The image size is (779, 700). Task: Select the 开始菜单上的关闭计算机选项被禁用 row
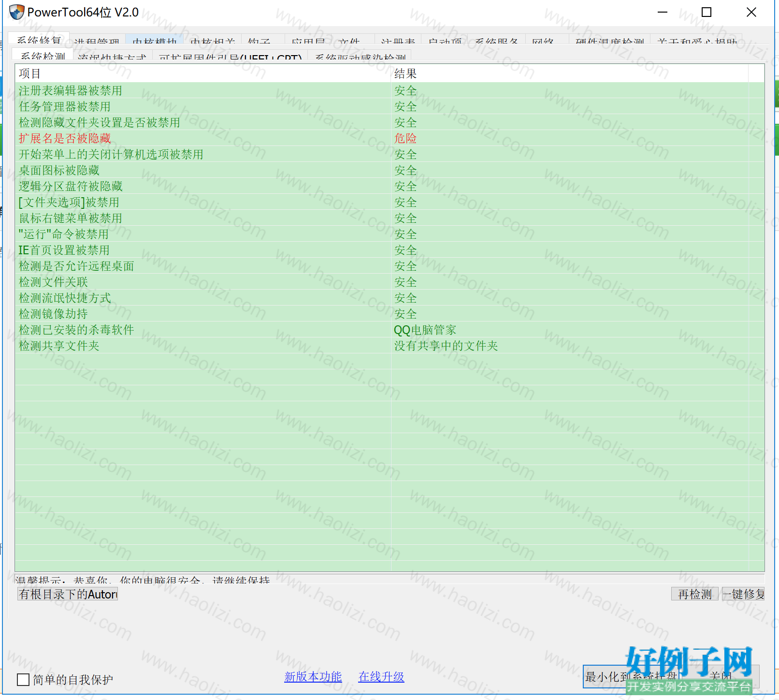click(x=389, y=154)
